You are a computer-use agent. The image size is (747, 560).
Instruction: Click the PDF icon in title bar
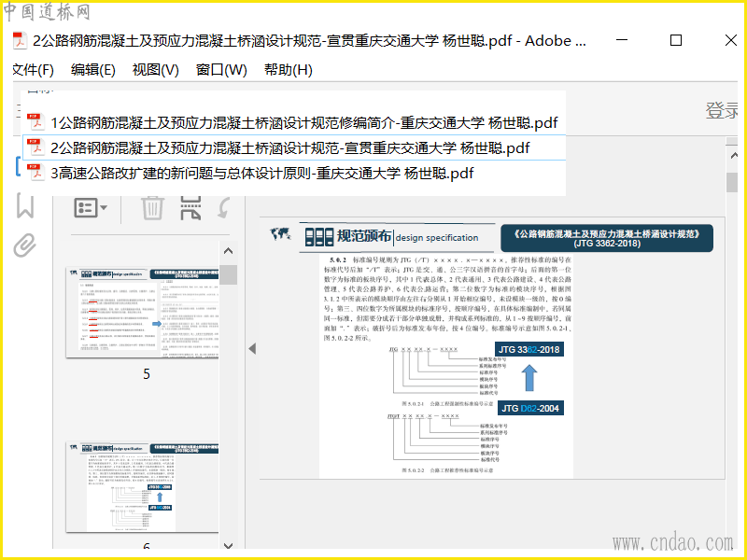(x=20, y=41)
